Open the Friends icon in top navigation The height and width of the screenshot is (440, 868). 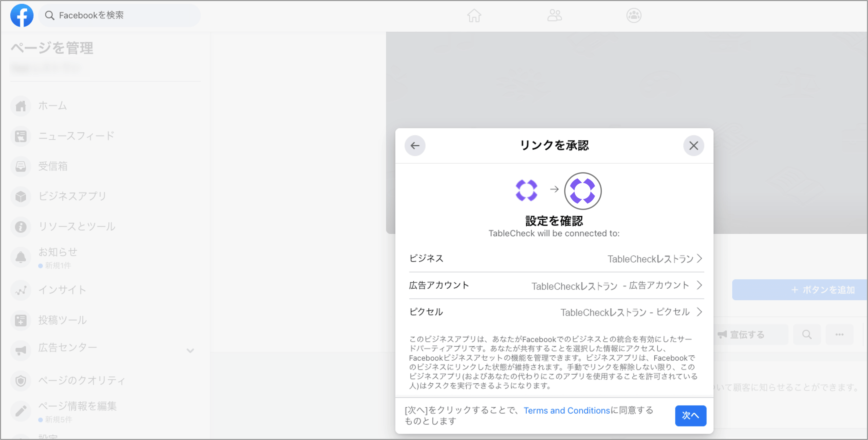click(554, 15)
